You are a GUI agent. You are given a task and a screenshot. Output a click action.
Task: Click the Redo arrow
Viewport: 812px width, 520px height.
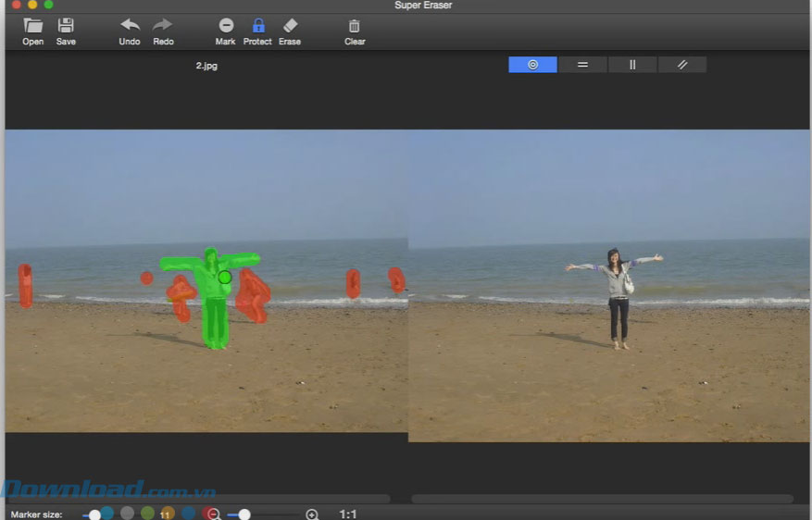(163, 27)
